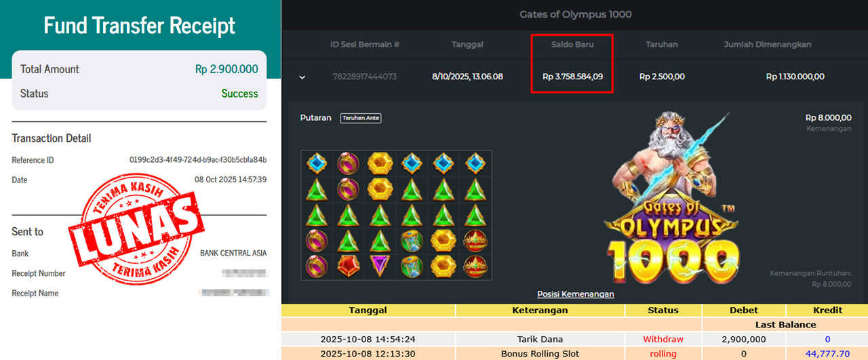868x360 pixels.
Task: Select the Total Amount Rp 2.900.000 value
Action: pyautogui.click(x=226, y=69)
